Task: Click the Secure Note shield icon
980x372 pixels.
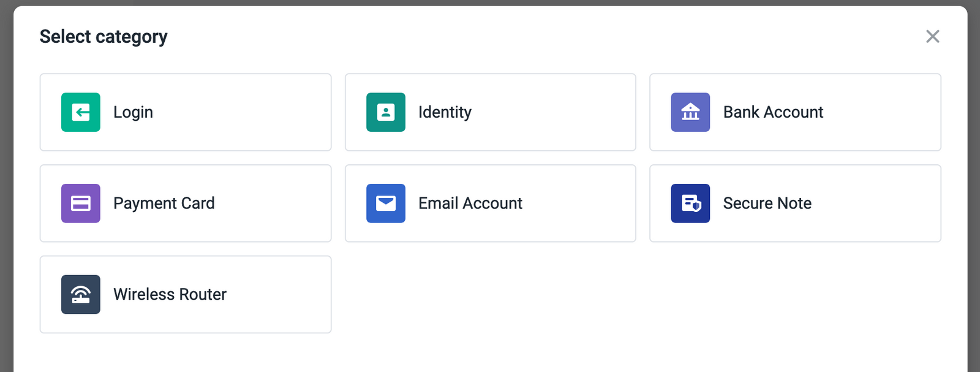Action: tap(690, 203)
